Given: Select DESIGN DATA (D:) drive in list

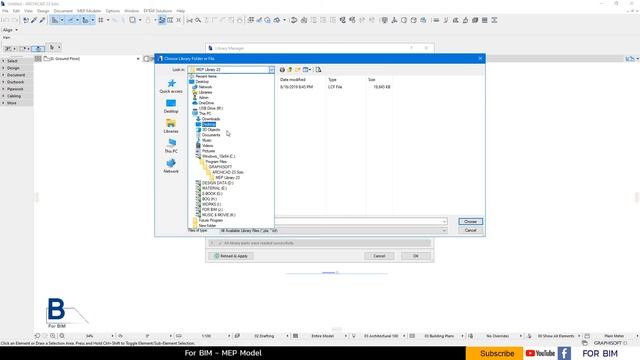Looking at the screenshot, I should [218, 183].
